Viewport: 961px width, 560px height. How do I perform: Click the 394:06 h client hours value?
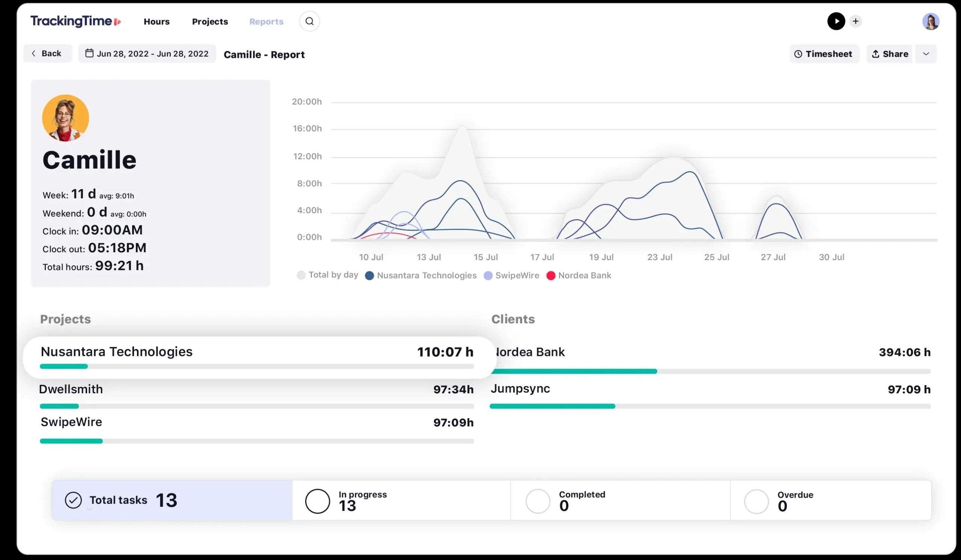point(905,352)
